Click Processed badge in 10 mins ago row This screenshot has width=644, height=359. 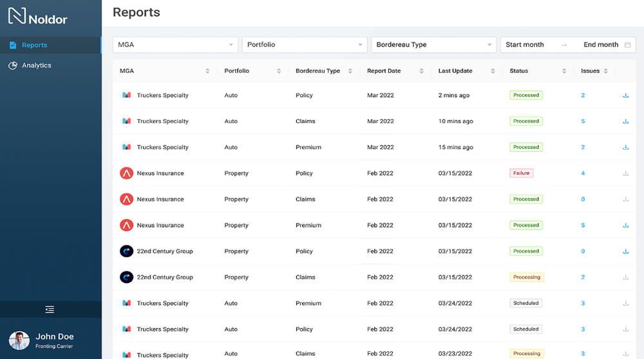pyautogui.click(x=526, y=121)
